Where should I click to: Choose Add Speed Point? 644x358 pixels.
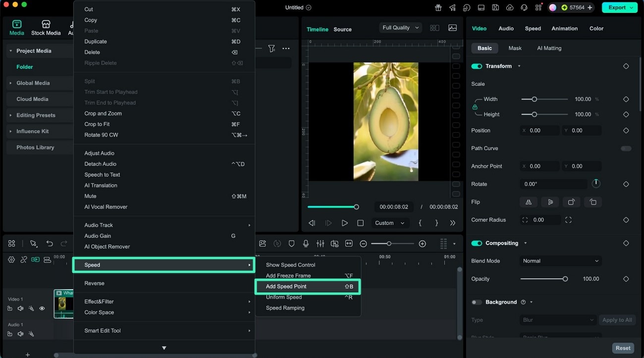(x=308, y=287)
